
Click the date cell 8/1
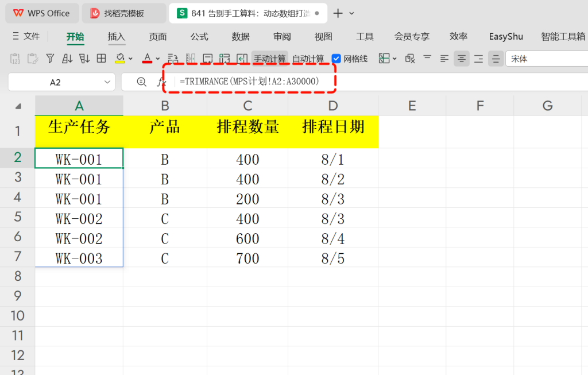(333, 158)
